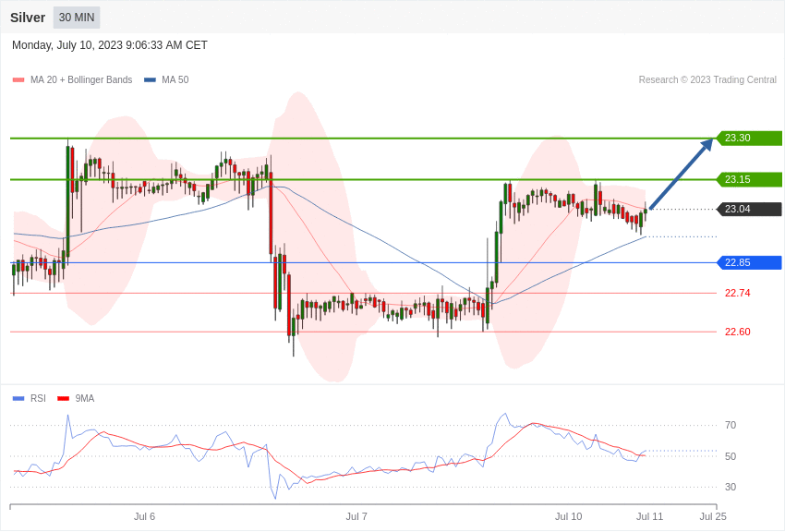Click the Jul 6 date axis label

145,516
